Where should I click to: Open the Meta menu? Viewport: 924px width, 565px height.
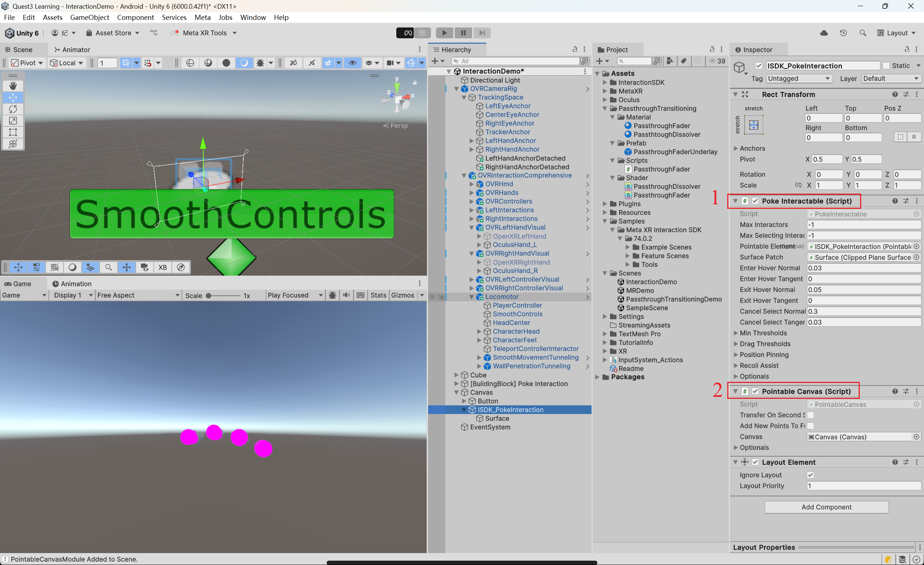(x=202, y=17)
